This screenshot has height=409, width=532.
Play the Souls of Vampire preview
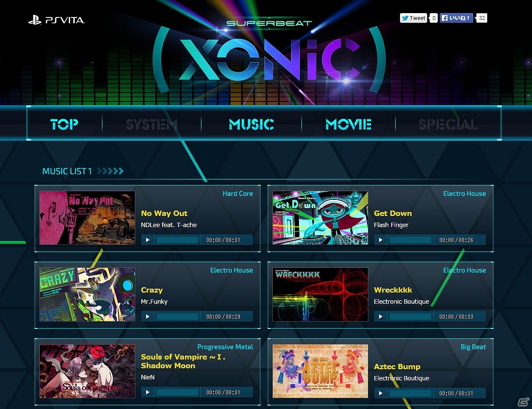coord(148,392)
